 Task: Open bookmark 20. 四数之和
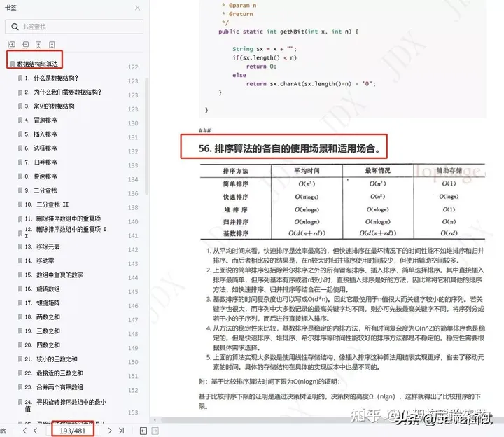click(43, 345)
